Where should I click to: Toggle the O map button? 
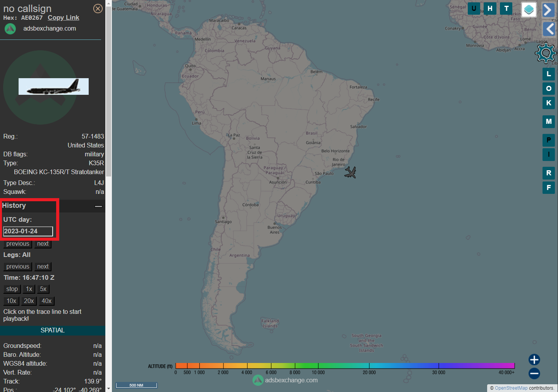tap(549, 89)
